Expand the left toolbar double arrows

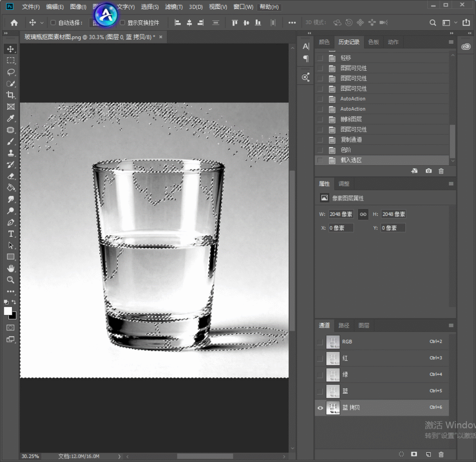coord(6,33)
